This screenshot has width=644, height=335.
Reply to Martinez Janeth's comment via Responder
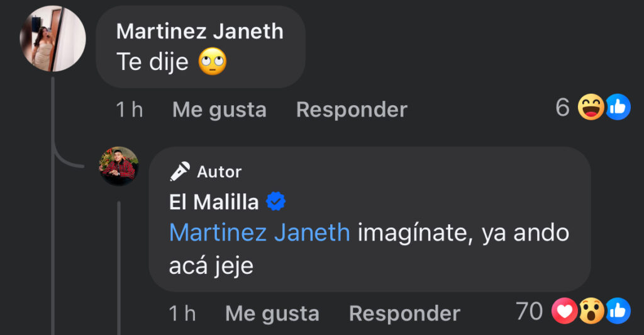pyautogui.click(x=352, y=110)
